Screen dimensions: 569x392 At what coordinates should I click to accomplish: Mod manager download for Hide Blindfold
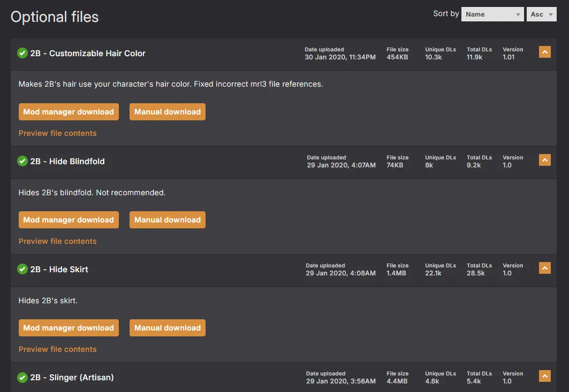pyautogui.click(x=69, y=220)
